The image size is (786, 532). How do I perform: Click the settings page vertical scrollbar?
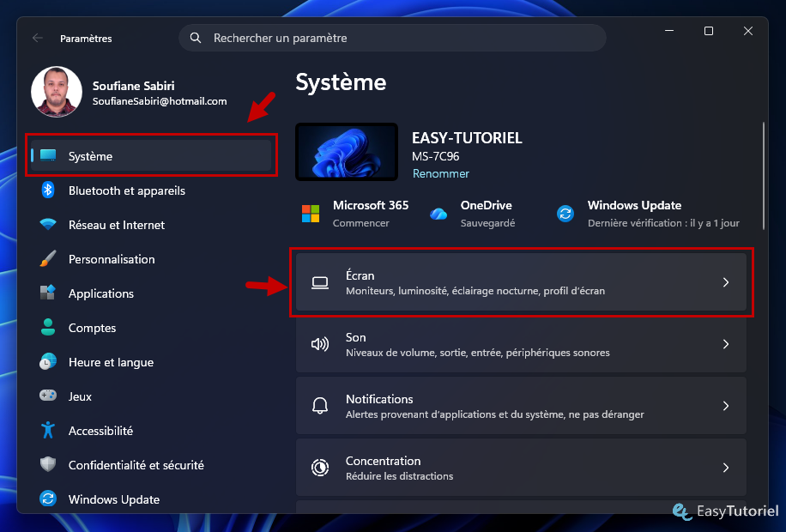(x=764, y=176)
